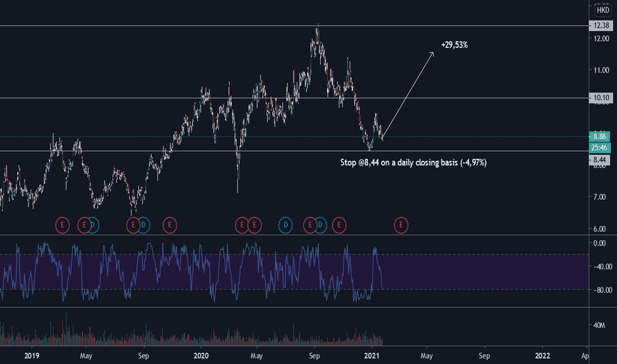Viewport: 617px width, 364px height.
Task: Click the 12.00 price scale value
Action: [x=601, y=38]
